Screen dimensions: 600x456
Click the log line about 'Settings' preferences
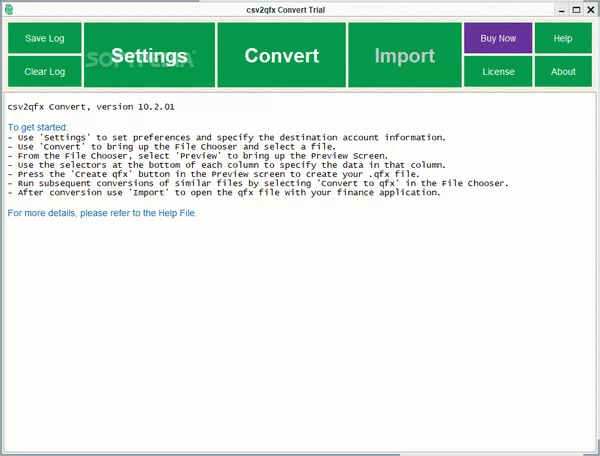(227, 137)
